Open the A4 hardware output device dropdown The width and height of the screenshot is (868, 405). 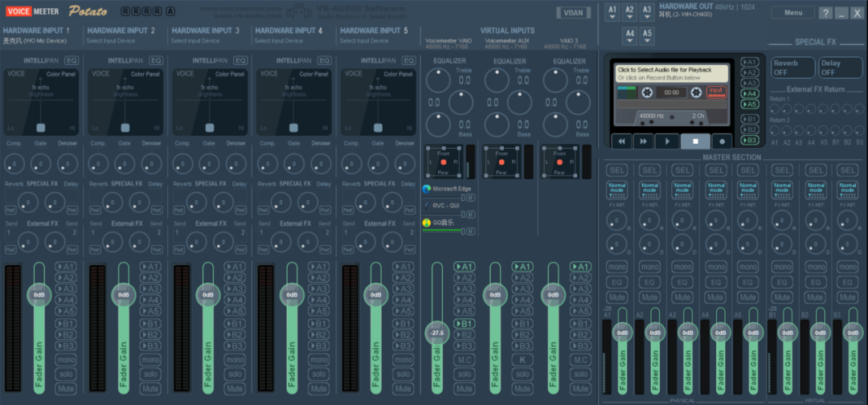click(x=629, y=36)
